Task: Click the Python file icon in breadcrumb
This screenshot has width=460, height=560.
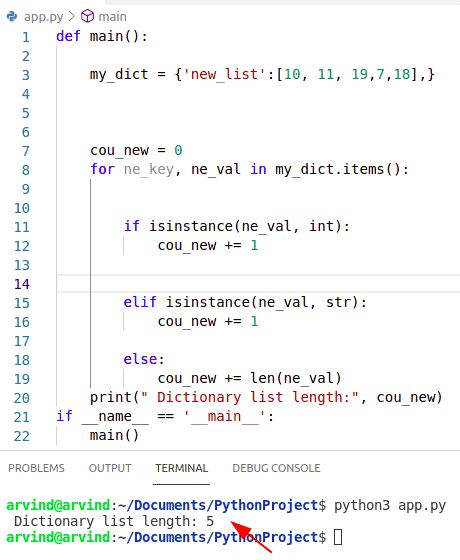Action: (12, 16)
